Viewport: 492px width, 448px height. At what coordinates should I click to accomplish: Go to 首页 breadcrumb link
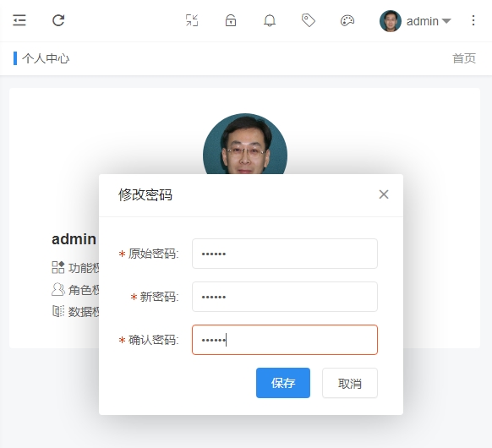(464, 58)
